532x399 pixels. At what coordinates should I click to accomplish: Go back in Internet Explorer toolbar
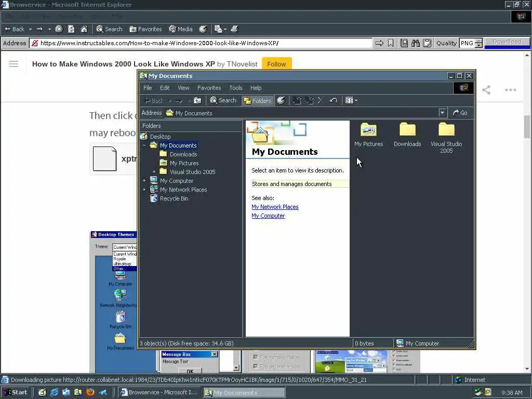coord(14,29)
